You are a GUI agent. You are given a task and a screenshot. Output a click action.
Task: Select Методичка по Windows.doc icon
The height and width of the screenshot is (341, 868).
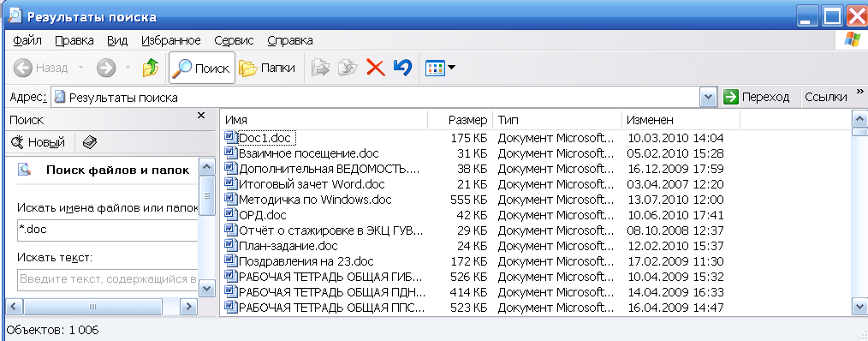[x=230, y=199]
